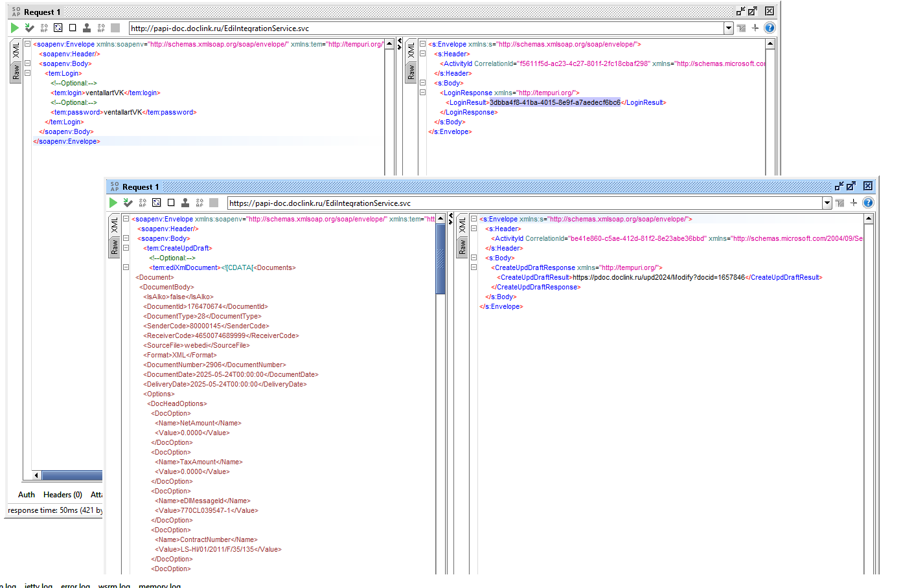The image size is (903, 588).
Task: Iconify front Request 1 internal window
Action: tap(840, 186)
